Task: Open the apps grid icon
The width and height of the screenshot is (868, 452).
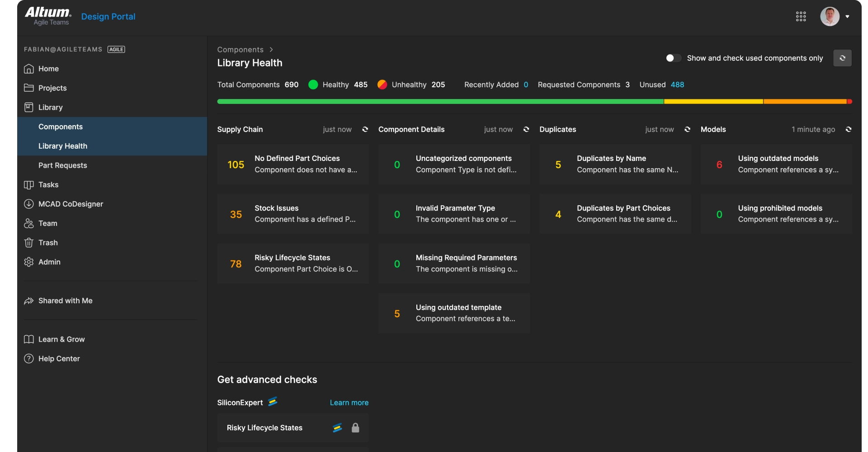Action: pyautogui.click(x=801, y=17)
